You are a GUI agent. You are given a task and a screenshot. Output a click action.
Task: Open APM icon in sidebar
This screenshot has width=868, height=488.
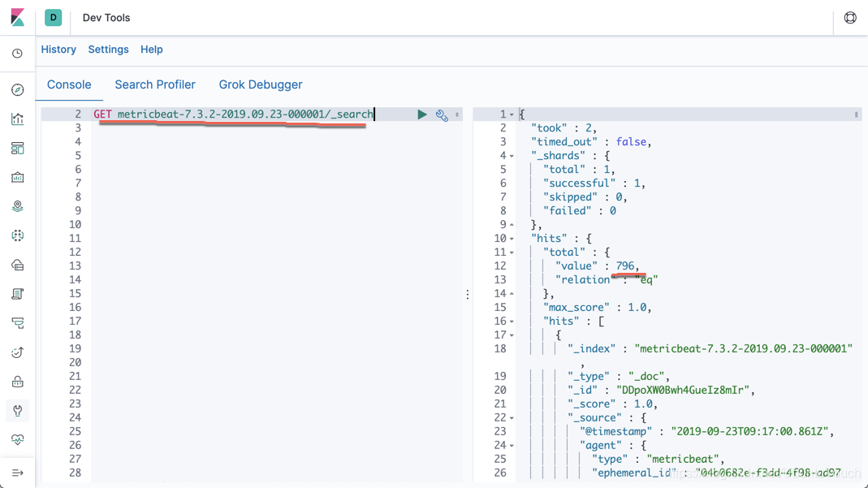click(x=18, y=323)
